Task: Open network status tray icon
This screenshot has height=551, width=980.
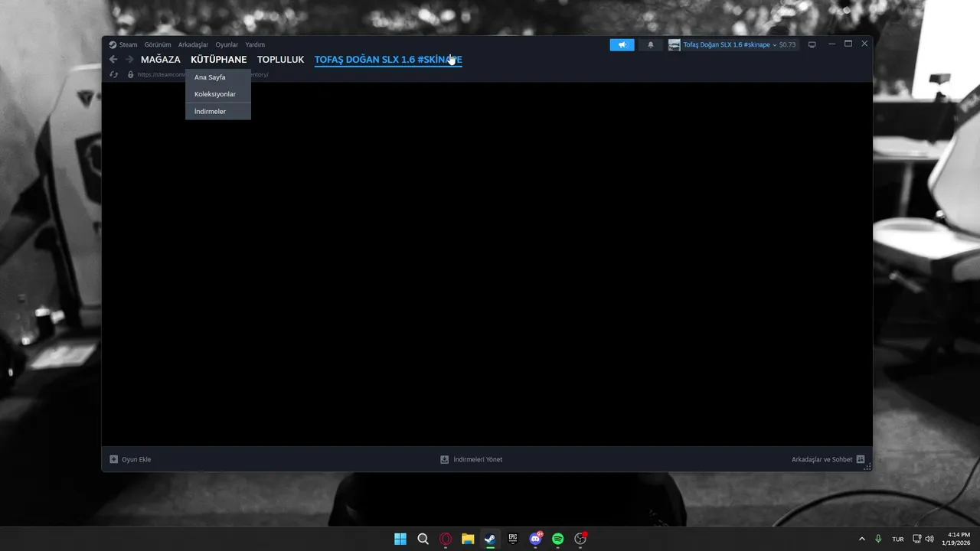Action: pos(917,539)
